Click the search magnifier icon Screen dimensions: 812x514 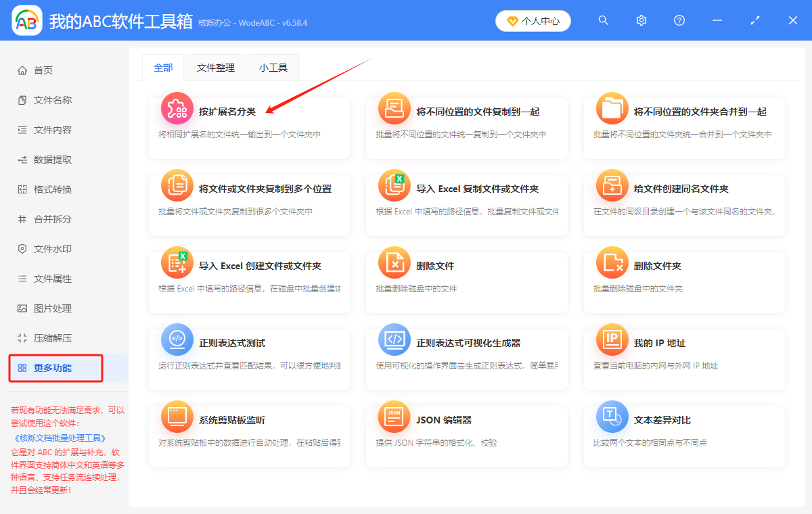tap(603, 20)
